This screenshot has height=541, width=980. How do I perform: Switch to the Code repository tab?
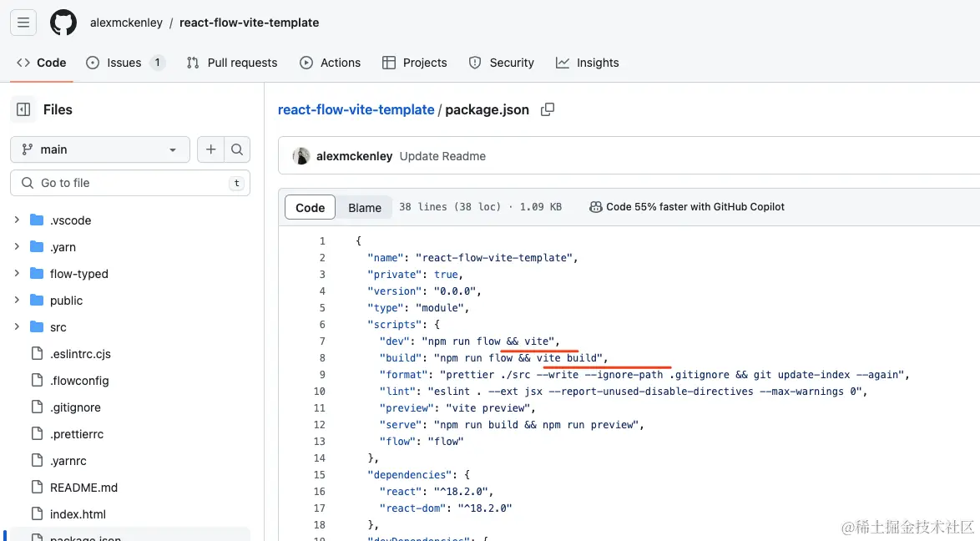[41, 63]
